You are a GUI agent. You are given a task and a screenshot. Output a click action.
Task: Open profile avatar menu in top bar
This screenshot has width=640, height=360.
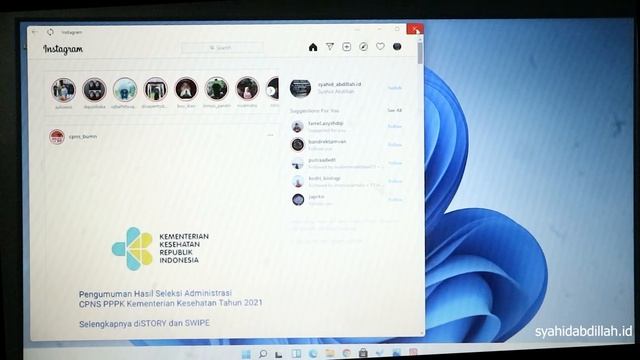coord(397,47)
